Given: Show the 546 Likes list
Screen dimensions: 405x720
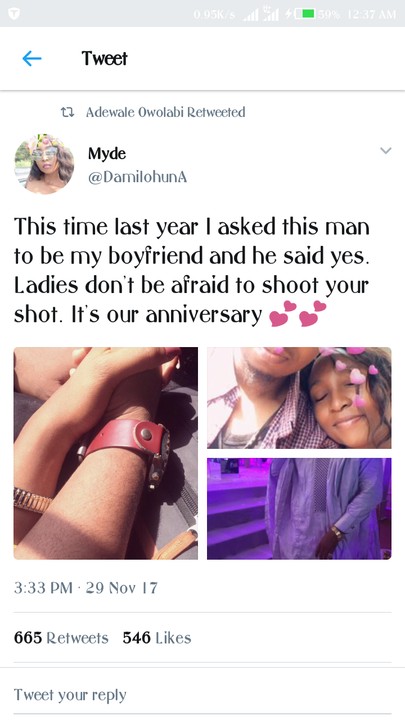Looking at the screenshot, I should 157,638.
